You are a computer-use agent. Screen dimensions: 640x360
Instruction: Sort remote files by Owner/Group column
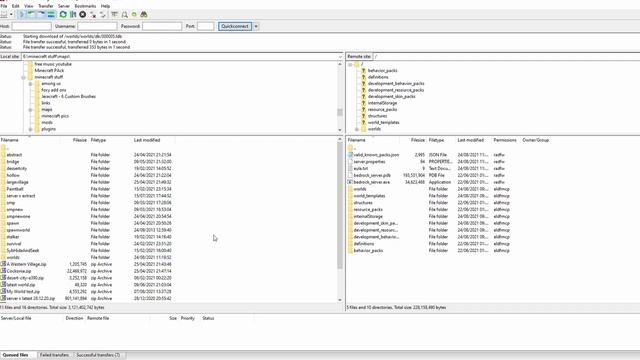click(536, 140)
